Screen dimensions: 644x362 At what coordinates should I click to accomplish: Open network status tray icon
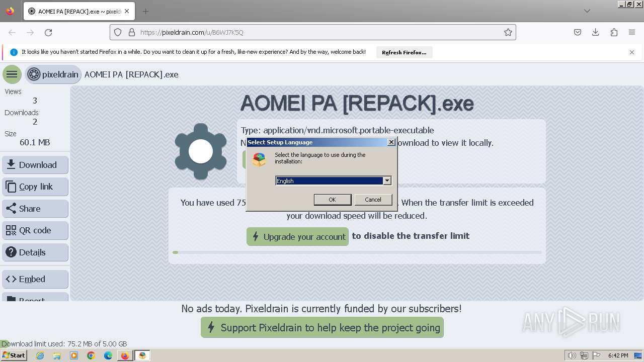[584, 355]
